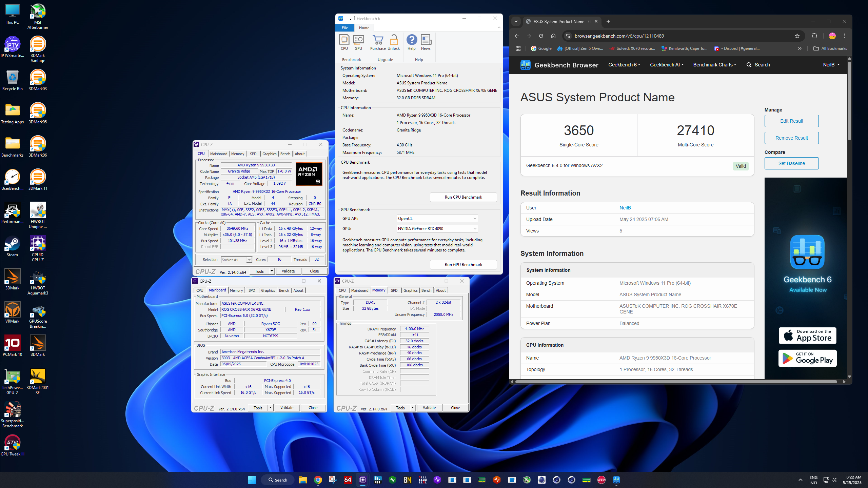Open the Socket #1 selection dropdown in CPU-Z
The height and width of the screenshot is (488, 868).
click(x=236, y=260)
